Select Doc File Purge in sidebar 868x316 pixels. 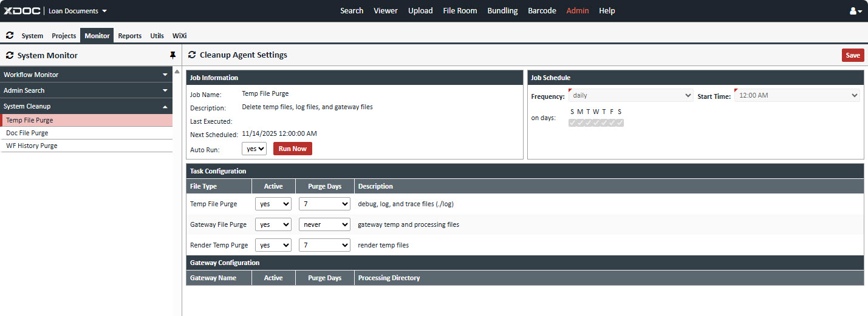pos(27,133)
